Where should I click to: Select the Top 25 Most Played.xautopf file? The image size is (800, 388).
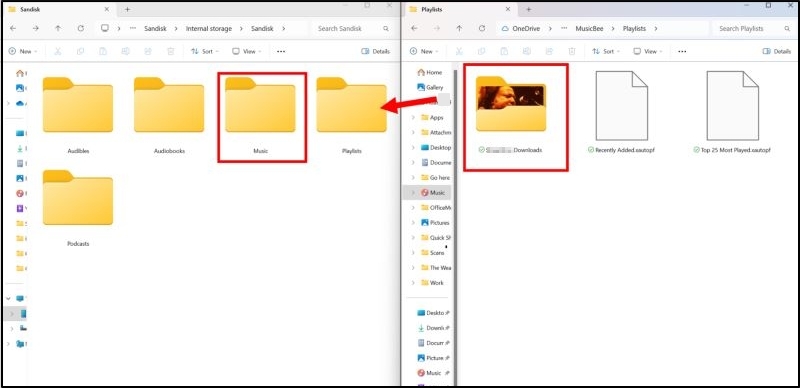(x=733, y=112)
